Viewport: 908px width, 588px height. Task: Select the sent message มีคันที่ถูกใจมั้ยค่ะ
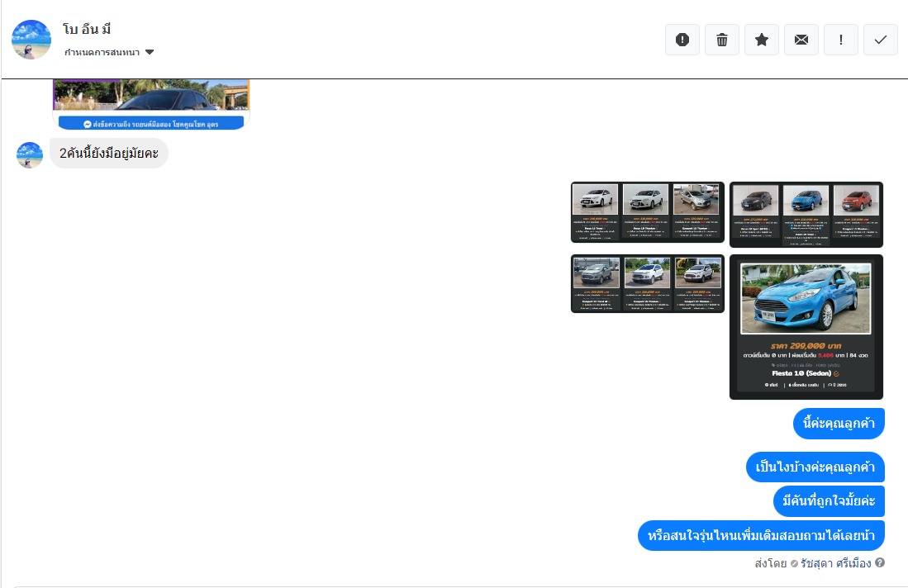[x=829, y=501]
